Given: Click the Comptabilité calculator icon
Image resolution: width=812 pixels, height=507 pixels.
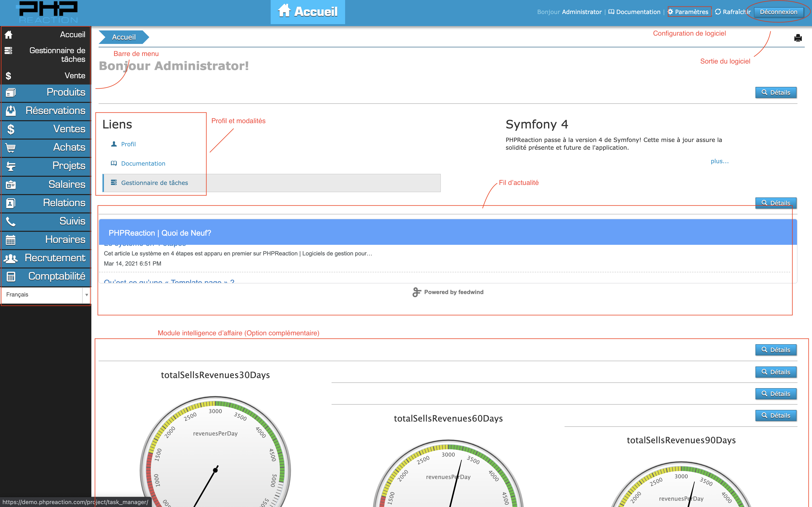Looking at the screenshot, I should point(11,277).
